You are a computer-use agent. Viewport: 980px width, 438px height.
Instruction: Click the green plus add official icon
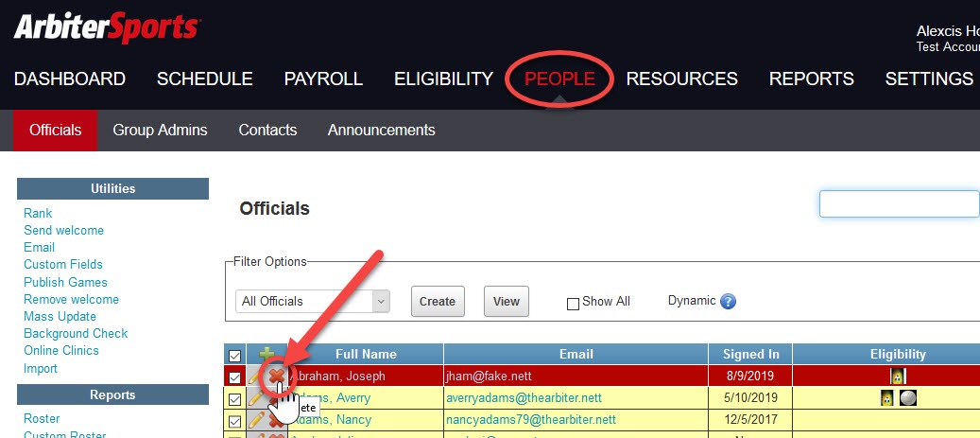pyautogui.click(x=268, y=354)
